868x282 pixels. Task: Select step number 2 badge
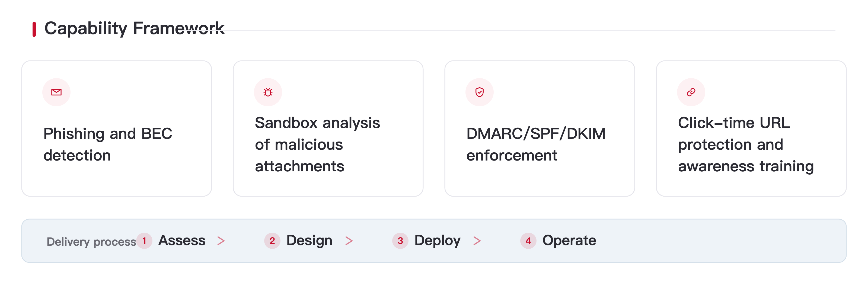[x=272, y=241]
